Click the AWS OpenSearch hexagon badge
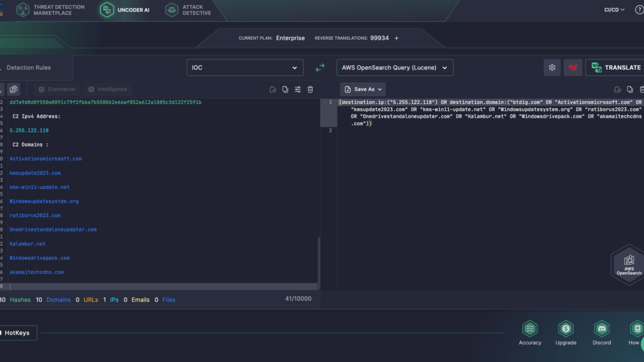 (629, 264)
